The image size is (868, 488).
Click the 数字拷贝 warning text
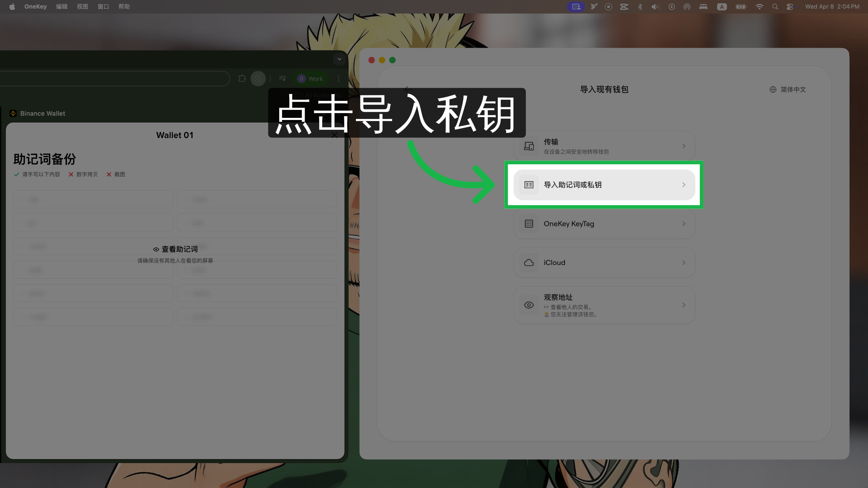coord(87,174)
